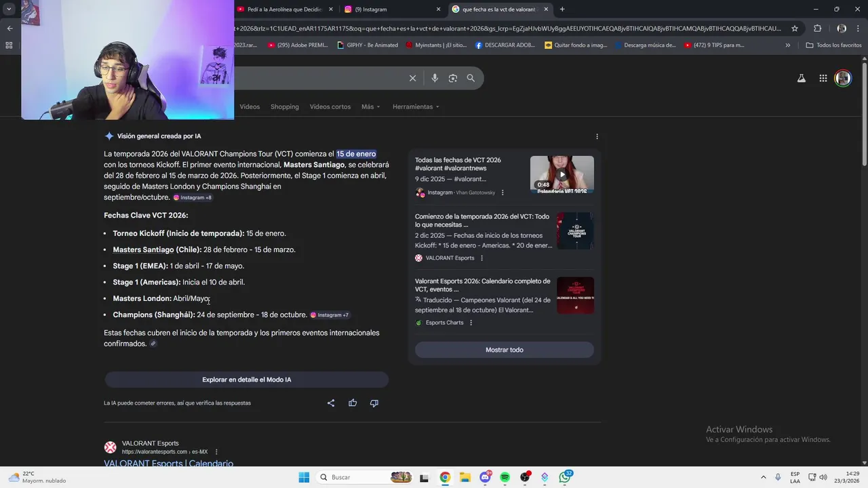868x488 pixels.
Task: Expand 'Instagram +8' sources chip
Action: click(193, 198)
